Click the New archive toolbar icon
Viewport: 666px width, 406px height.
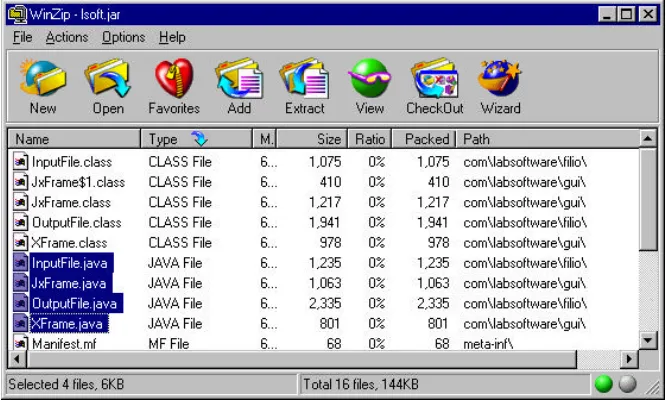[42, 79]
